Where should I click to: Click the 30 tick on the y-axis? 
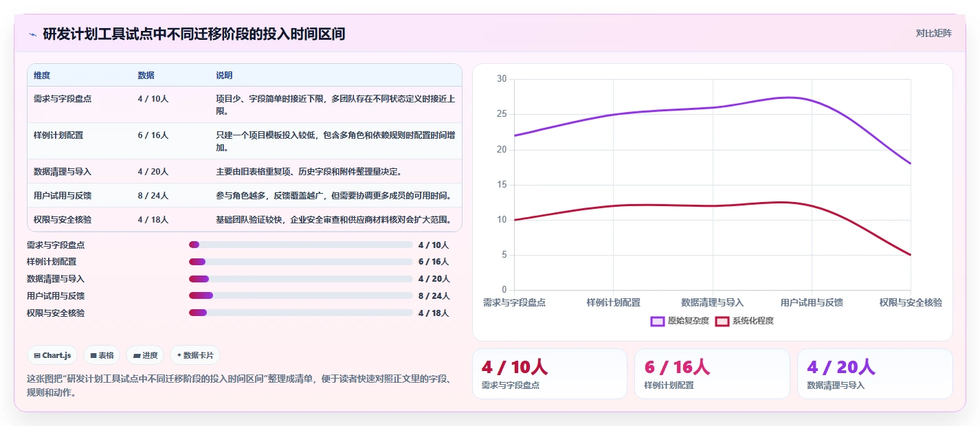point(501,79)
